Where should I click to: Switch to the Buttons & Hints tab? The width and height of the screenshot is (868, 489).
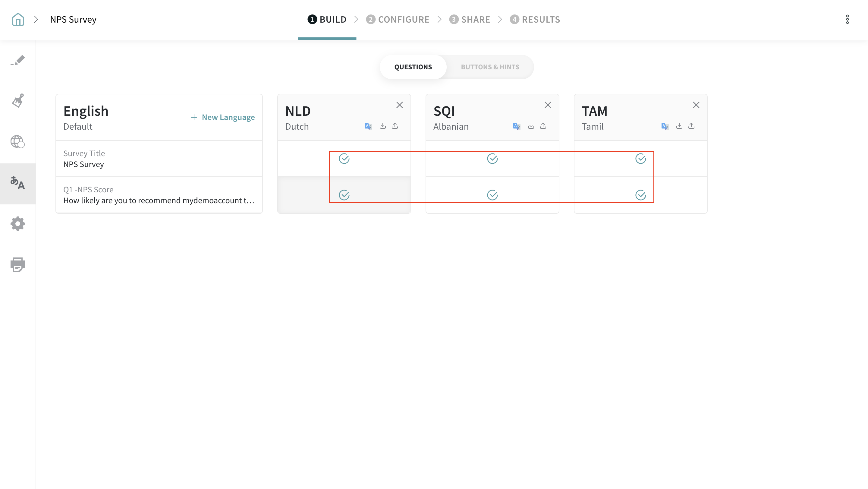pyautogui.click(x=490, y=67)
